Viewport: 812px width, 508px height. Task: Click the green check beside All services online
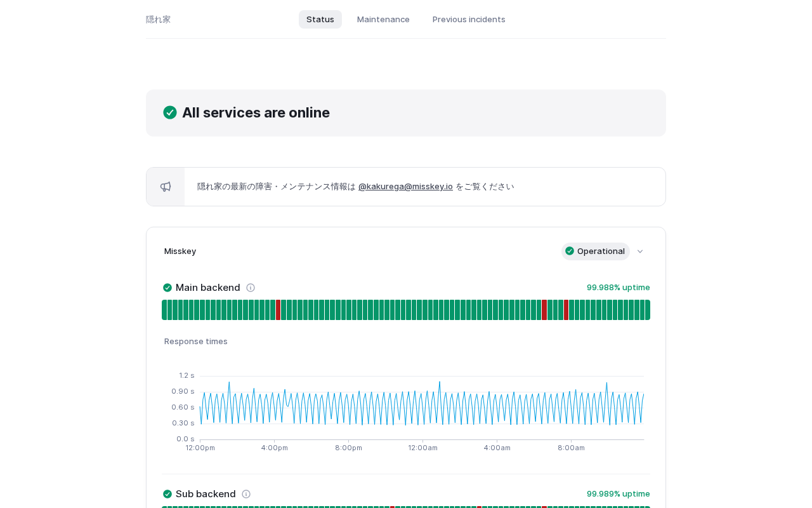pos(170,112)
